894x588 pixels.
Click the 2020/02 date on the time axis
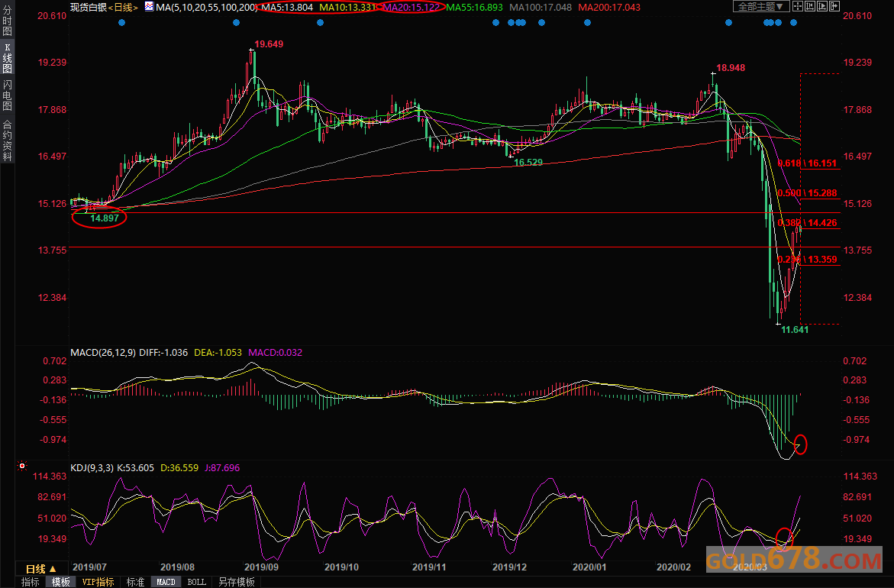point(673,567)
